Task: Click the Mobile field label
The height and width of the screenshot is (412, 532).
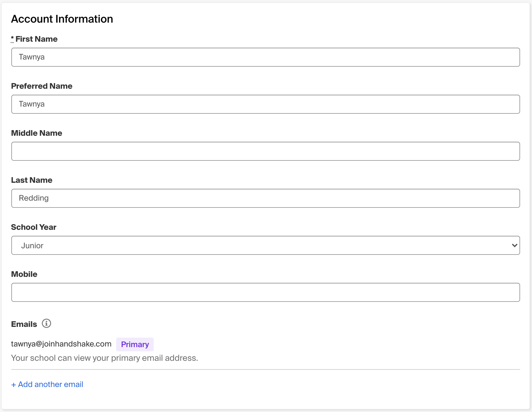Action: click(x=24, y=274)
